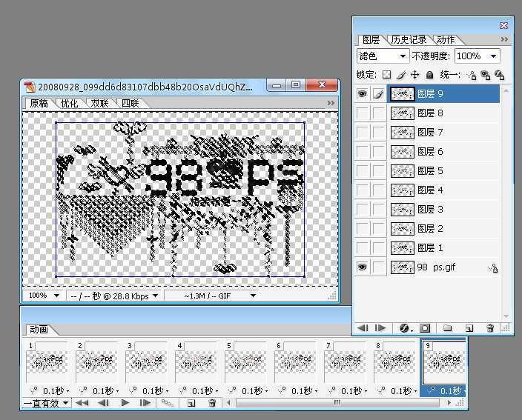Viewport: 522px width, 420px height.
Task: Click the lock transparent pixels icon
Action: [x=386, y=75]
